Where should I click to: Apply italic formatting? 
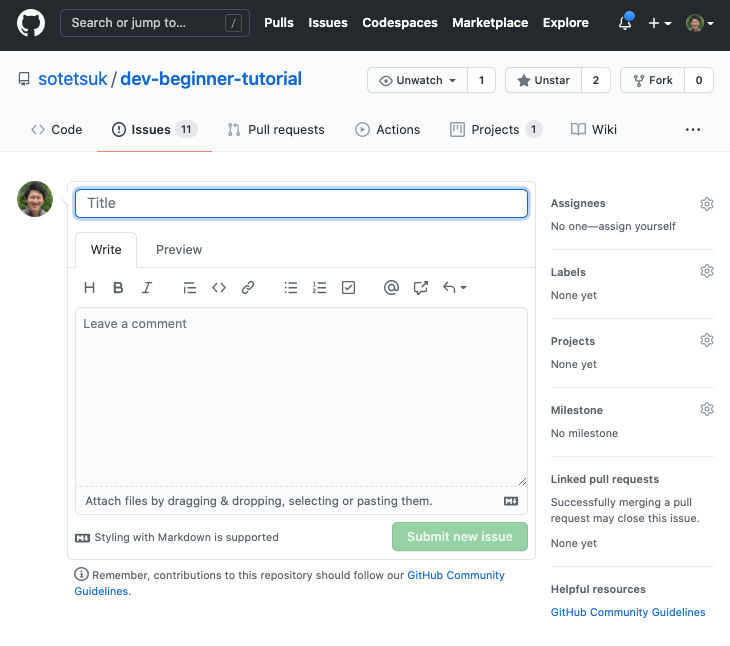pyautogui.click(x=147, y=288)
